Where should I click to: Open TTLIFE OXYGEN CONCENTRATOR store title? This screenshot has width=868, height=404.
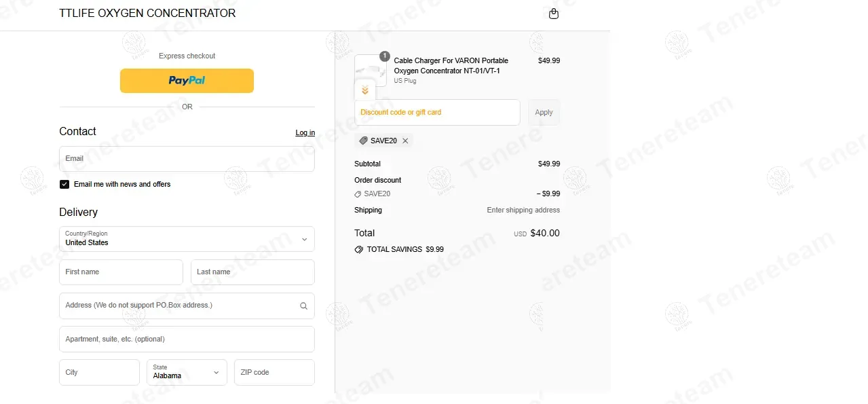(147, 13)
